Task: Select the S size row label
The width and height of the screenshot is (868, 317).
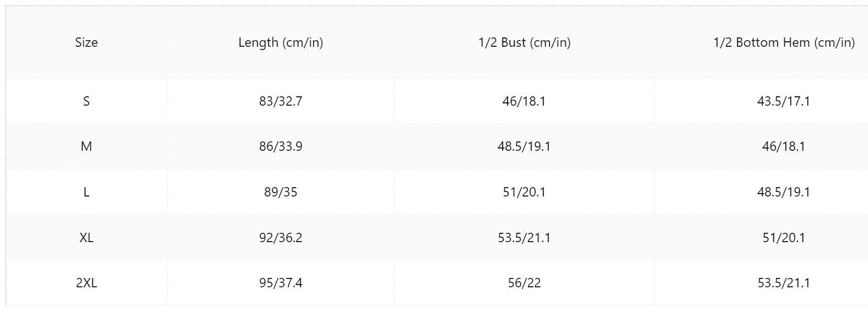Action: pyautogui.click(x=86, y=101)
